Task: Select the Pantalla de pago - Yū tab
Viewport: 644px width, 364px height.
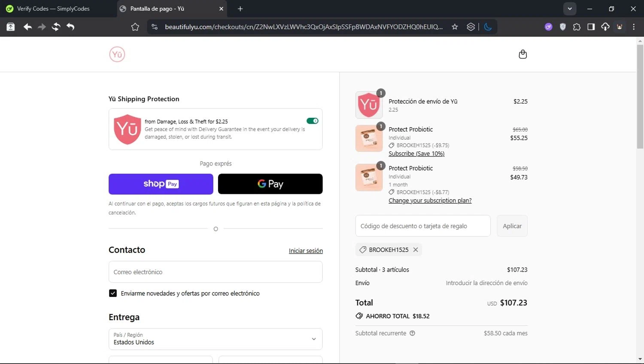Action: 172,9
